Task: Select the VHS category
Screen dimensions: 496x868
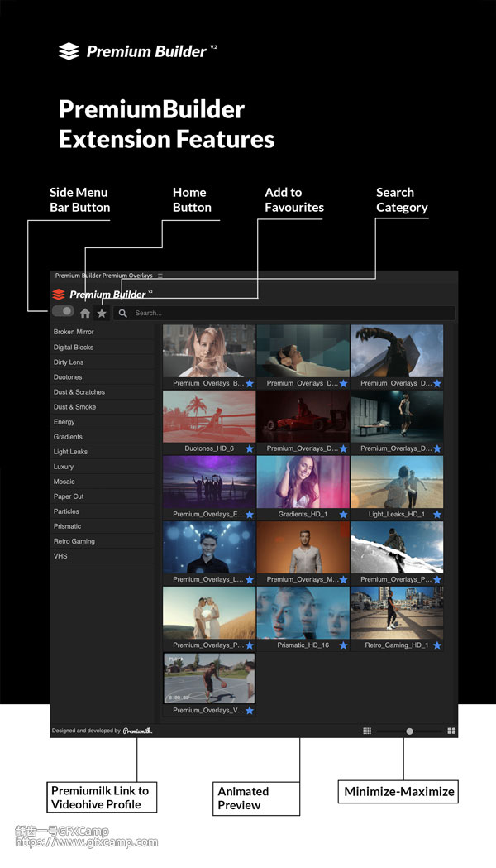Action: coord(103,556)
